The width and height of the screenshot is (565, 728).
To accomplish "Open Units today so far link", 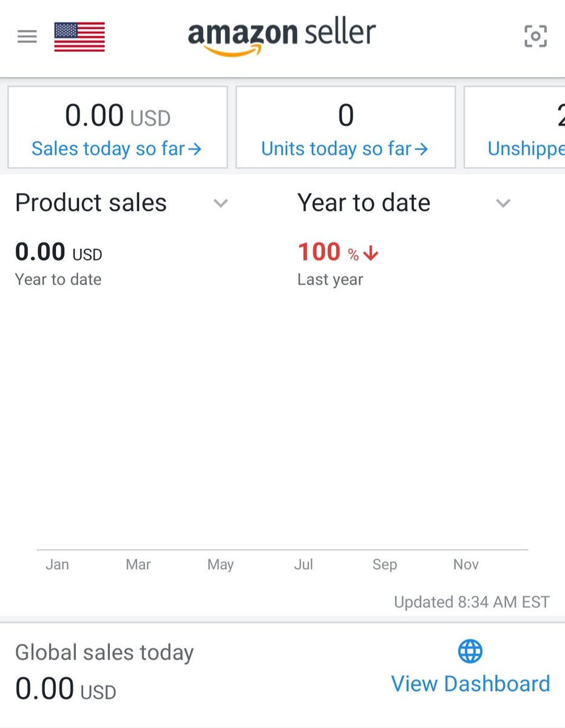I will (x=345, y=149).
